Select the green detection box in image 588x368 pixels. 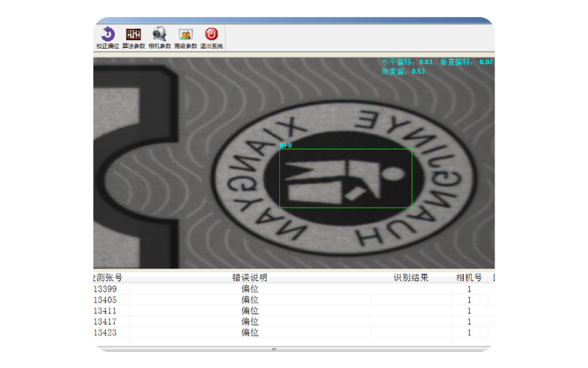tap(345, 178)
